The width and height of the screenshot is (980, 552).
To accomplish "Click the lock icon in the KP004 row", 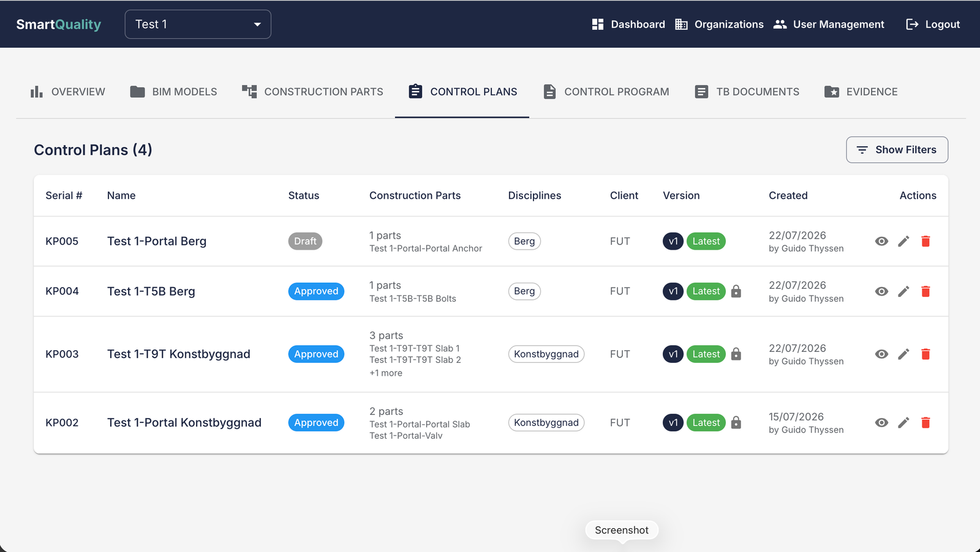I will click(x=736, y=291).
